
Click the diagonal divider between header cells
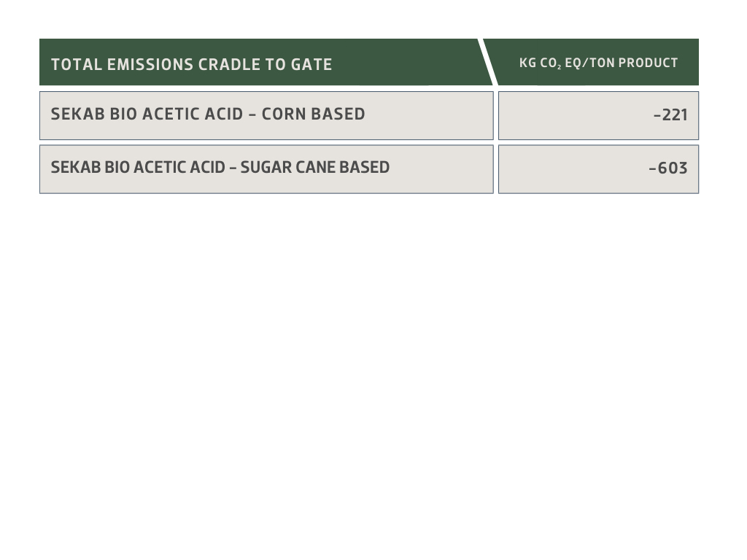pyautogui.click(x=487, y=63)
